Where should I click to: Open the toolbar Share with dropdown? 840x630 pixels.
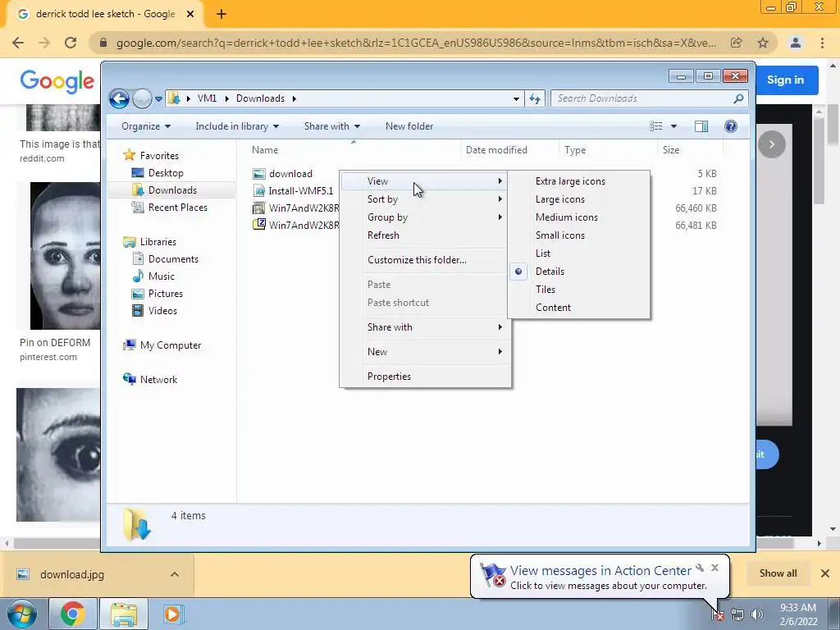(332, 126)
